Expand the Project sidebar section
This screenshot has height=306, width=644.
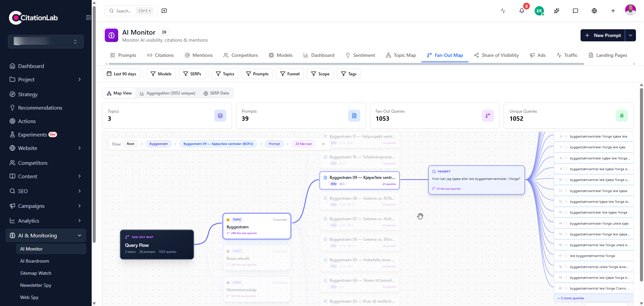[46, 79]
